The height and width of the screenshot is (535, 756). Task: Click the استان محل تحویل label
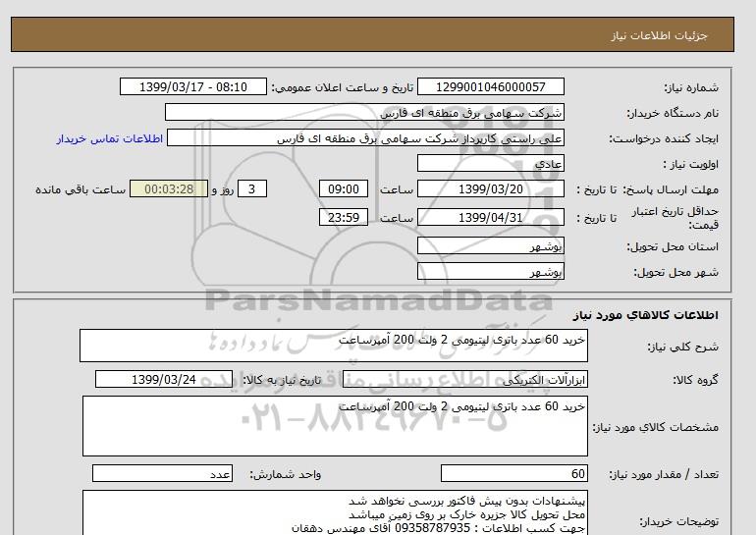673,246
